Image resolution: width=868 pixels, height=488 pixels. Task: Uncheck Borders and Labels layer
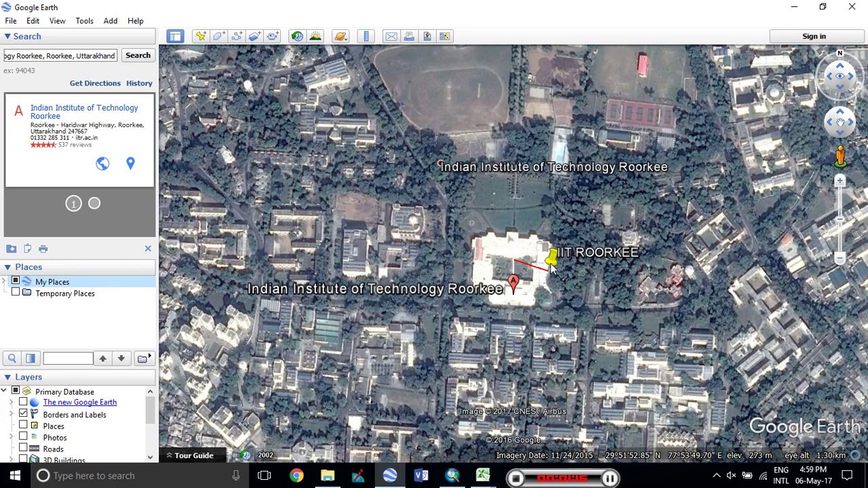[x=23, y=414]
